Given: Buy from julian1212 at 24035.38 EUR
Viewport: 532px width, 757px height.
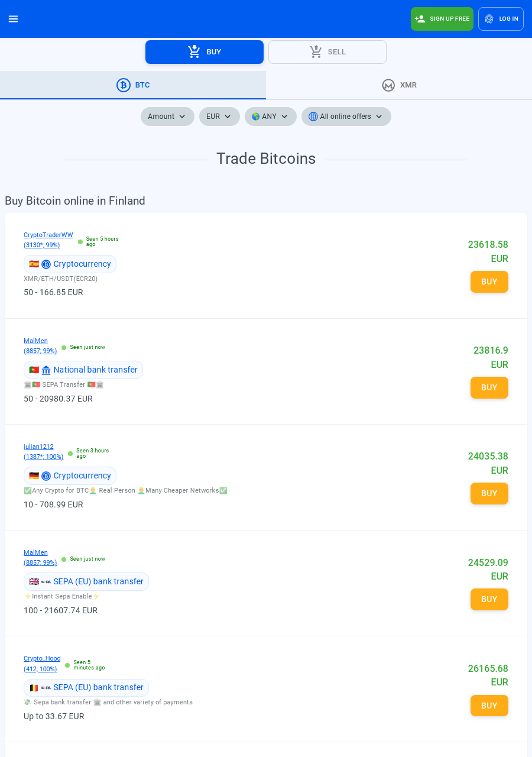Looking at the screenshot, I should 489,493.
